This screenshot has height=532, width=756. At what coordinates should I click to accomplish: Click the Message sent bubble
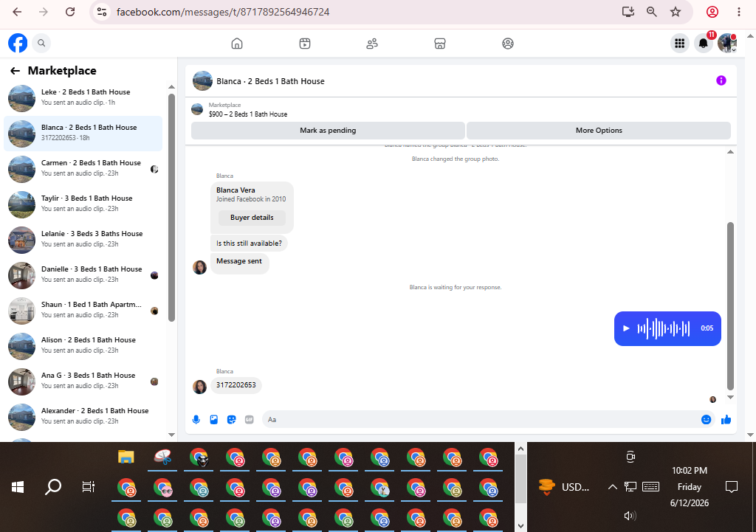(x=239, y=263)
